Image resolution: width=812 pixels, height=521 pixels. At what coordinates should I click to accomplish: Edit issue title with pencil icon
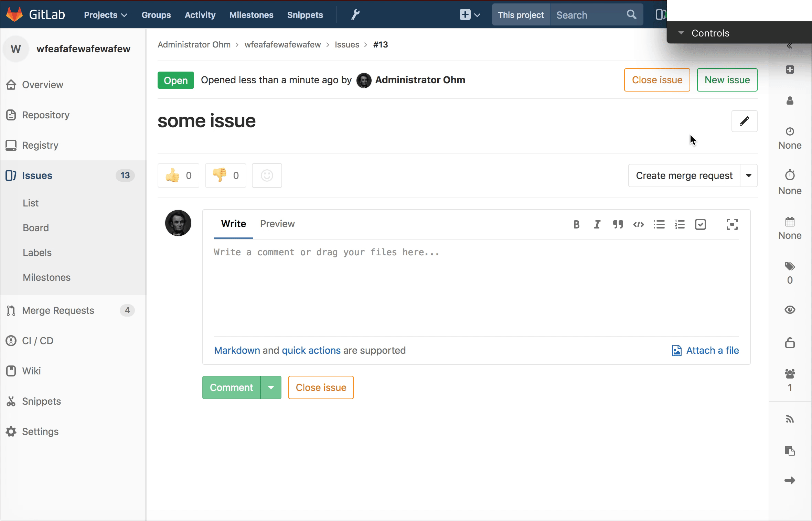coord(744,121)
